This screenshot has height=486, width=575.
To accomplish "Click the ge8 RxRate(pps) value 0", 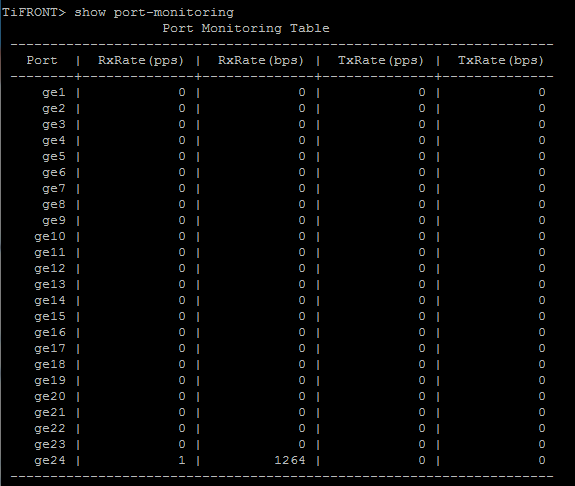I will pos(182,204).
